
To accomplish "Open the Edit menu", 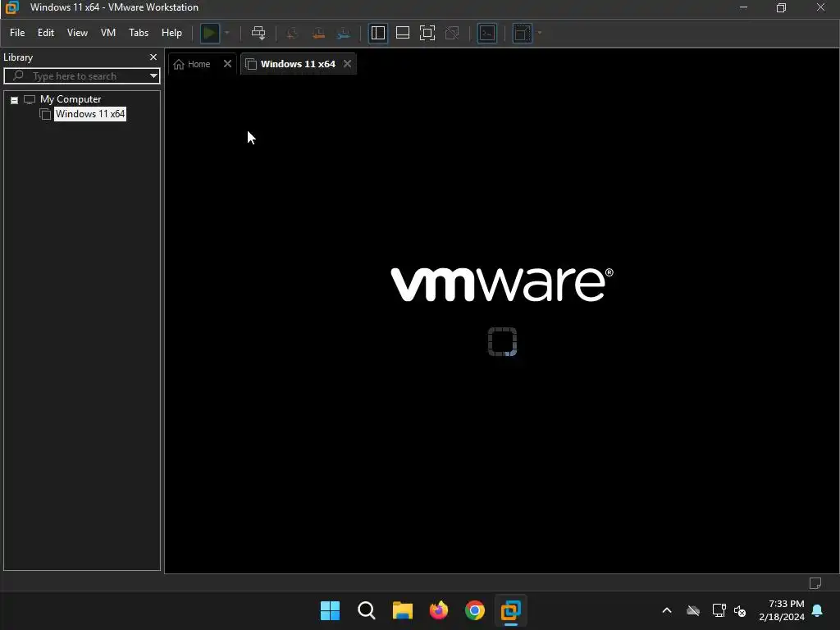I will click(46, 33).
